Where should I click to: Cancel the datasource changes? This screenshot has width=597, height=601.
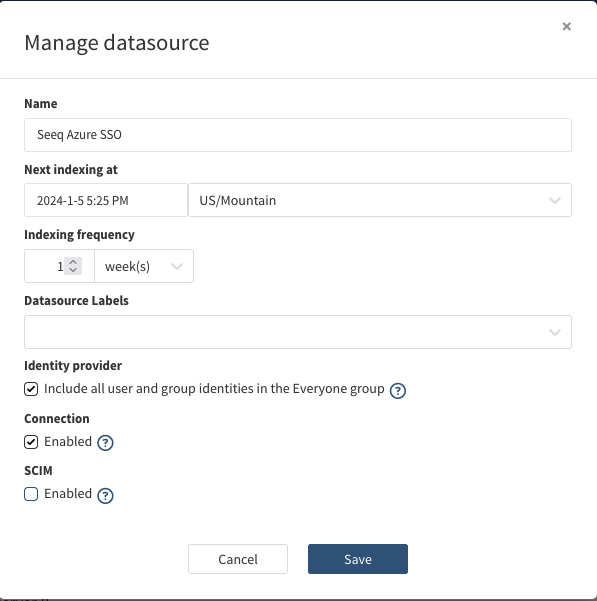(x=238, y=559)
